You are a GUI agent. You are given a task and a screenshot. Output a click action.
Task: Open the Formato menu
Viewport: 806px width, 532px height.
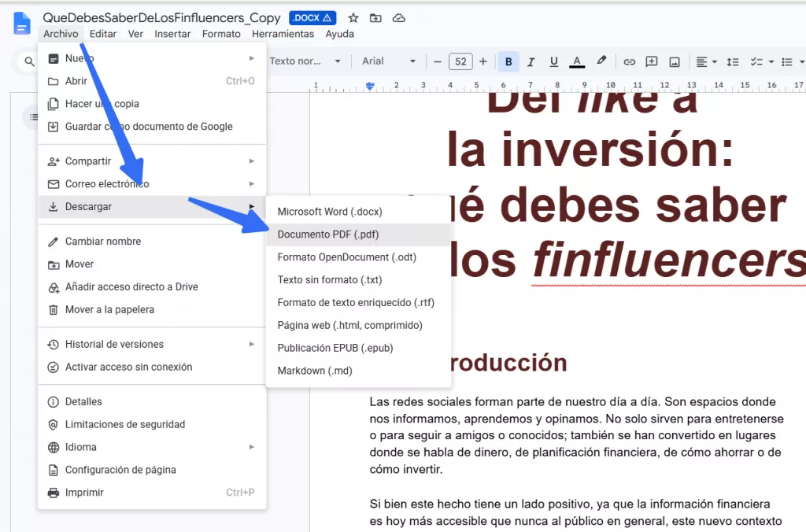(x=221, y=34)
